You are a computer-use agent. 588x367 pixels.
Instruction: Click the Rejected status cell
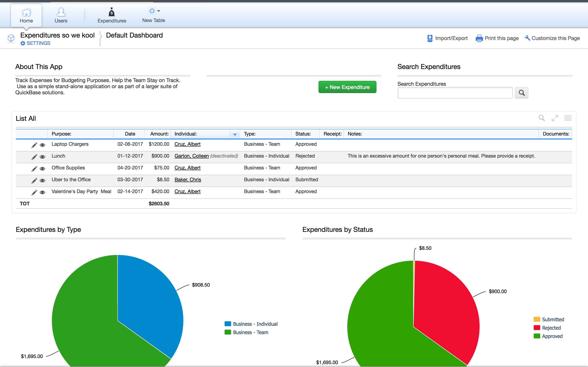(x=305, y=156)
